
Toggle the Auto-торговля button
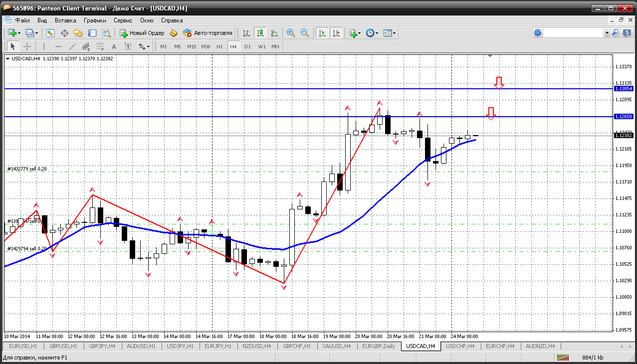pos(208,33)
